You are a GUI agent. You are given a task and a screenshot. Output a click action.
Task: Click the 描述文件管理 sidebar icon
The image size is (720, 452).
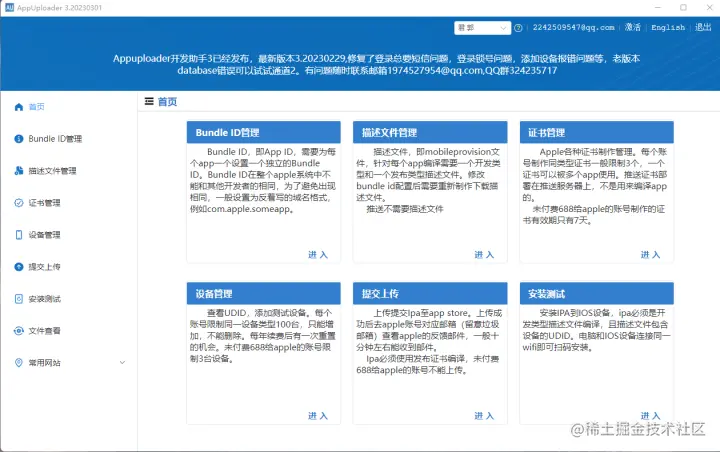pos(19,171)
